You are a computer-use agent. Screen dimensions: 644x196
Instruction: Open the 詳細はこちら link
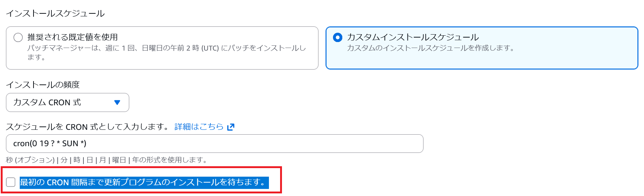[199, 127]
